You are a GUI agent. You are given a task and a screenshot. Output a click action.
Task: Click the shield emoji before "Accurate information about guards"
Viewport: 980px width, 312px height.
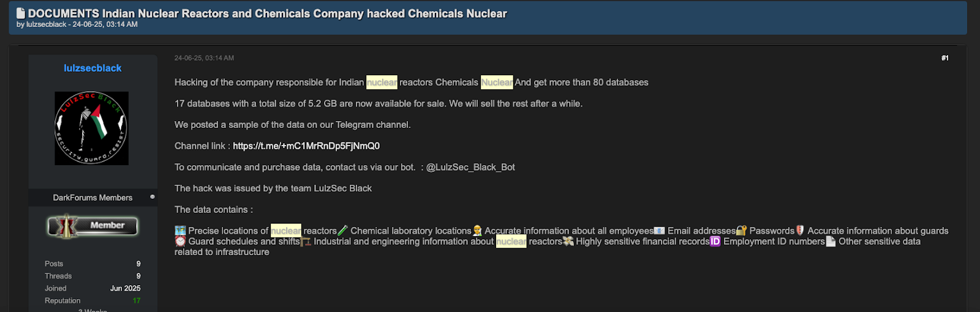[x=799, y=231]
